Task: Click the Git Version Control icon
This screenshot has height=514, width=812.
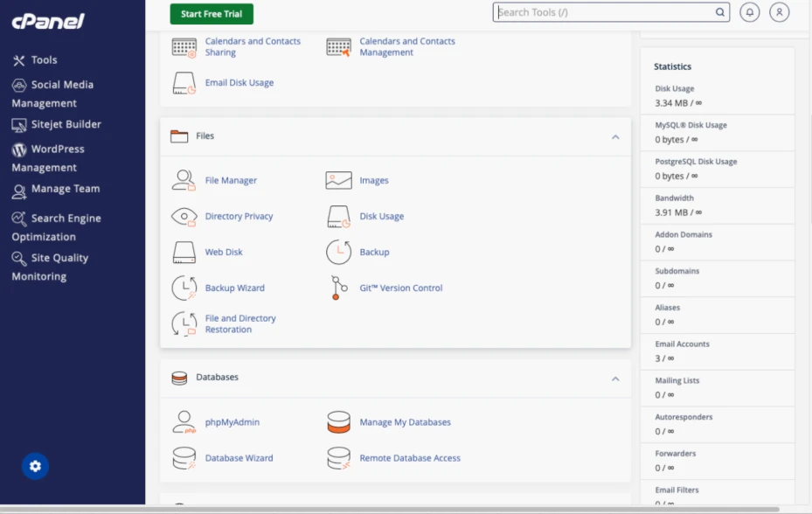Action: click(338, 288)
